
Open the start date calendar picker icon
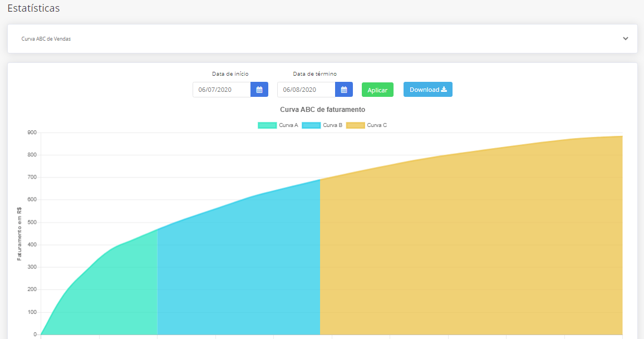point(259,90)
